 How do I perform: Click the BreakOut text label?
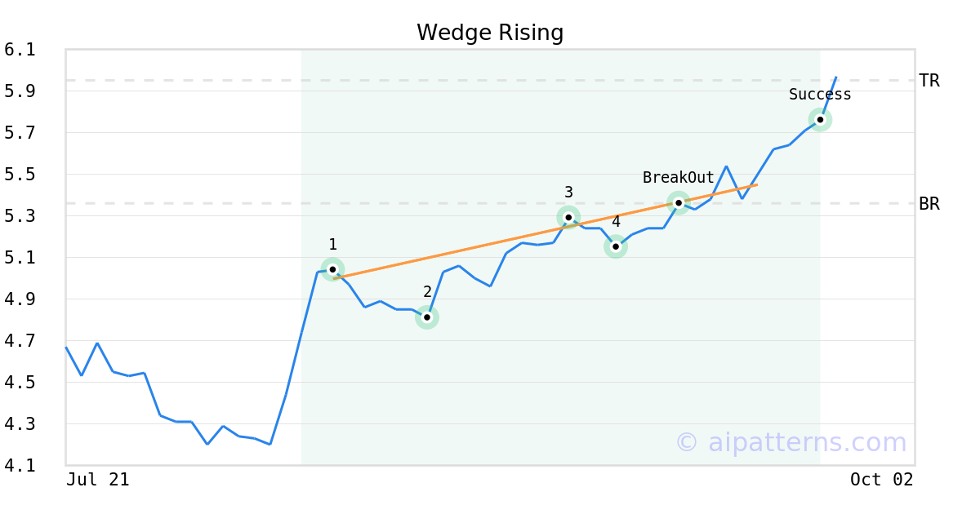[x=678, y=178]
